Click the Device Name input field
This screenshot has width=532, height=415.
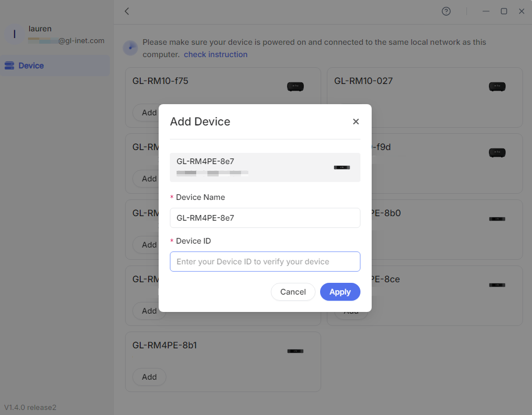(265, 218)
